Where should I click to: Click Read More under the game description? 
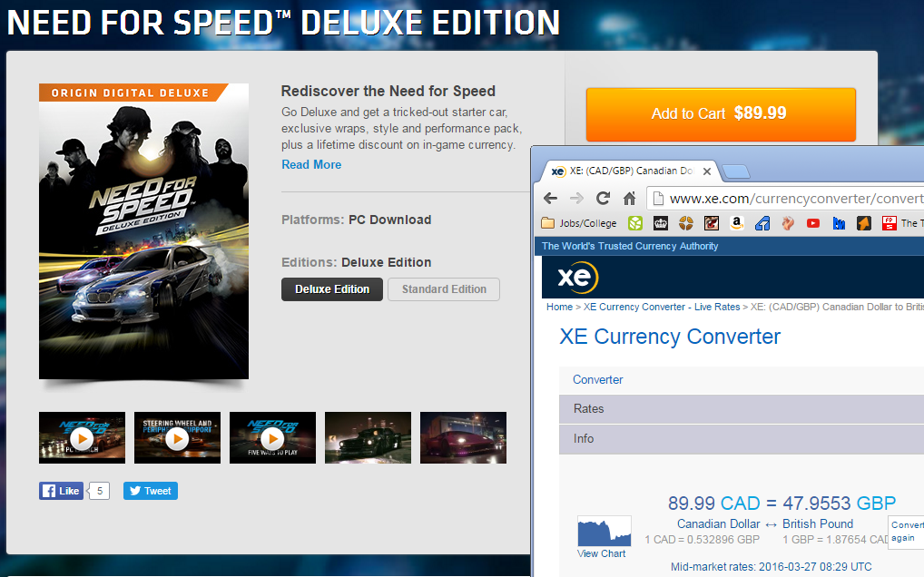click(x=311, y=164)
